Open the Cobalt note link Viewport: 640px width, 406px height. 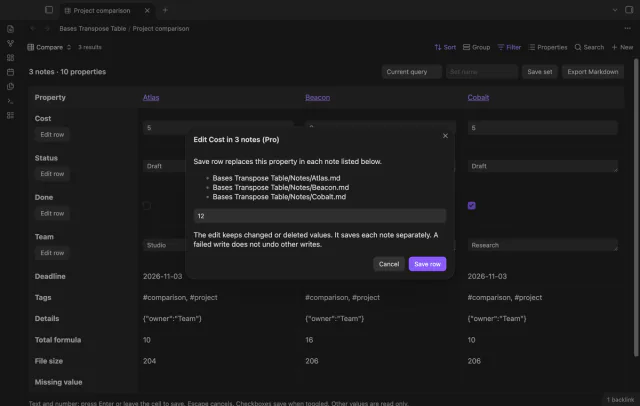coord(478,98)
